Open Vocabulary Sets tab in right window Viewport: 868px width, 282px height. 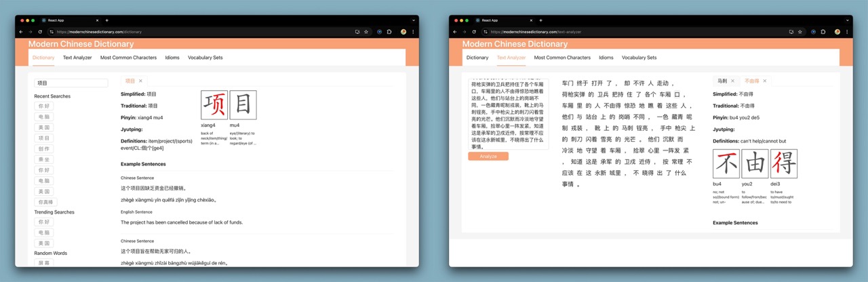coord(639,58)
